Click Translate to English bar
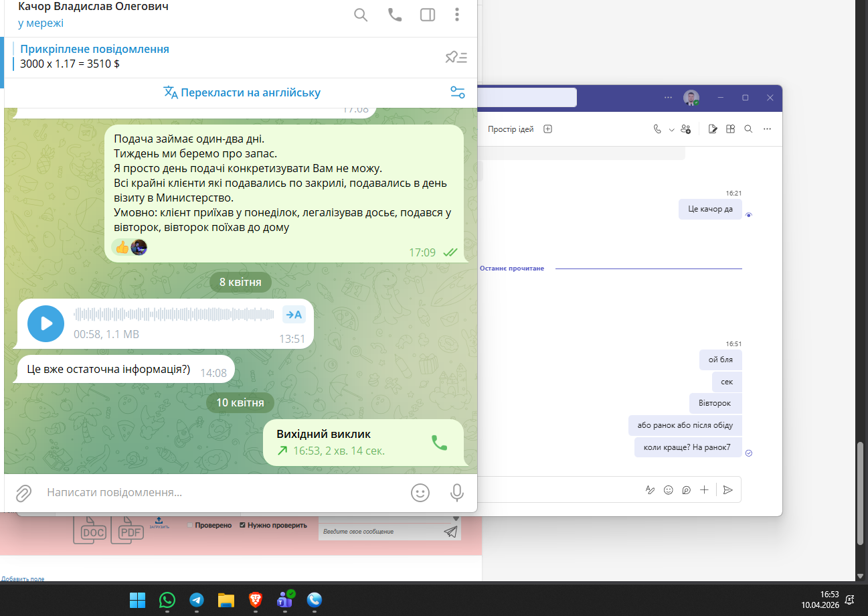The height and width of the screenshot is (616, 868). pos(242,92)
